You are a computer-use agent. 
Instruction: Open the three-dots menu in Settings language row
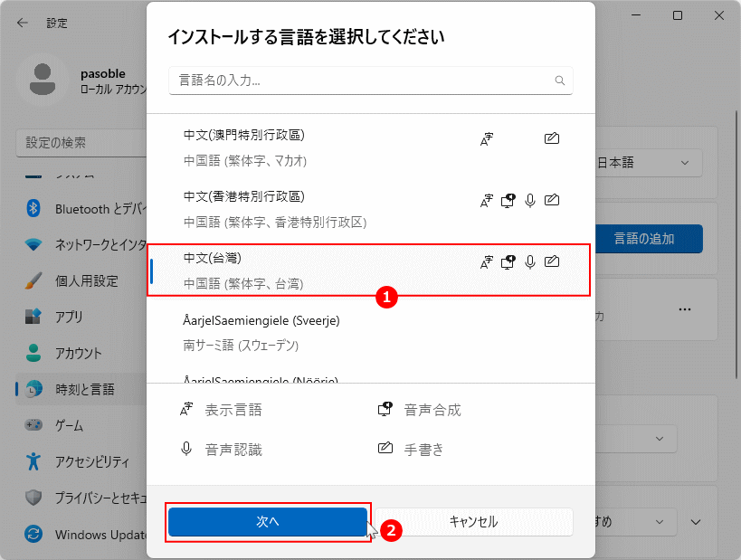click(685, 309)
